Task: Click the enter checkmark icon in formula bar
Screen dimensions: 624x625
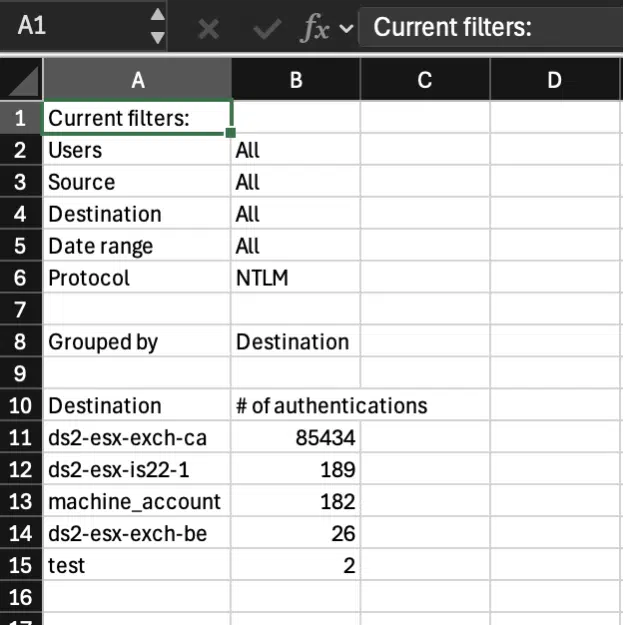Action: click(266, 27)
